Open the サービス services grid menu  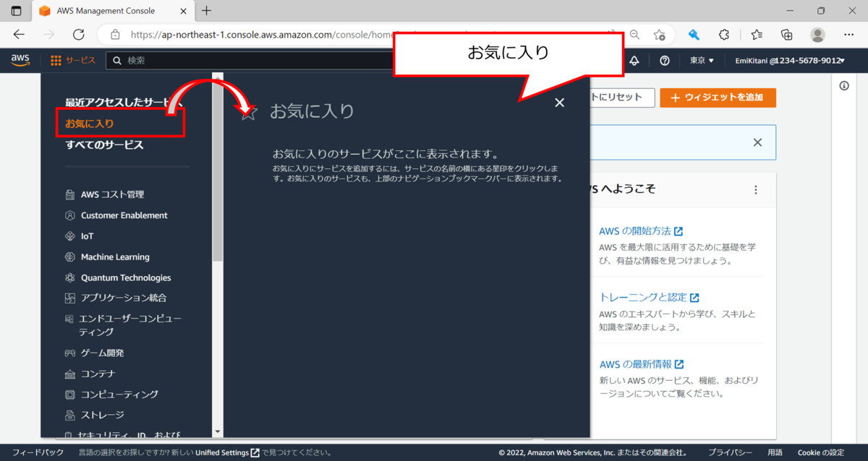(73, 61)
